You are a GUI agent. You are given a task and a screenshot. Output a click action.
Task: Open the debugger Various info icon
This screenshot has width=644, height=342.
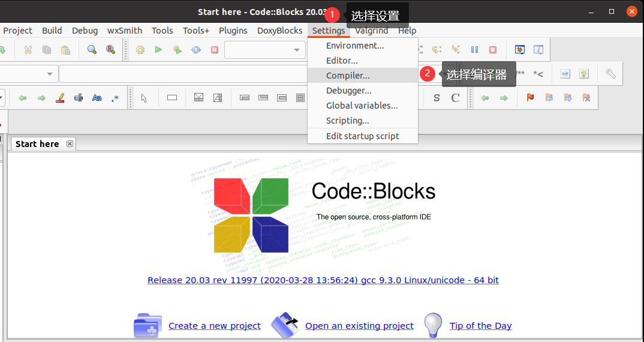[538, 50]
